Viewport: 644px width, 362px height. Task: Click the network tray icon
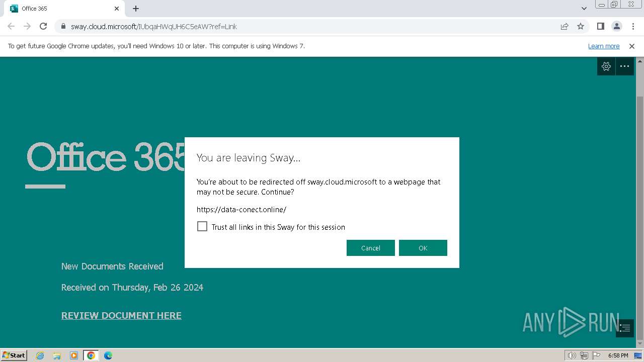pos(584,355)
